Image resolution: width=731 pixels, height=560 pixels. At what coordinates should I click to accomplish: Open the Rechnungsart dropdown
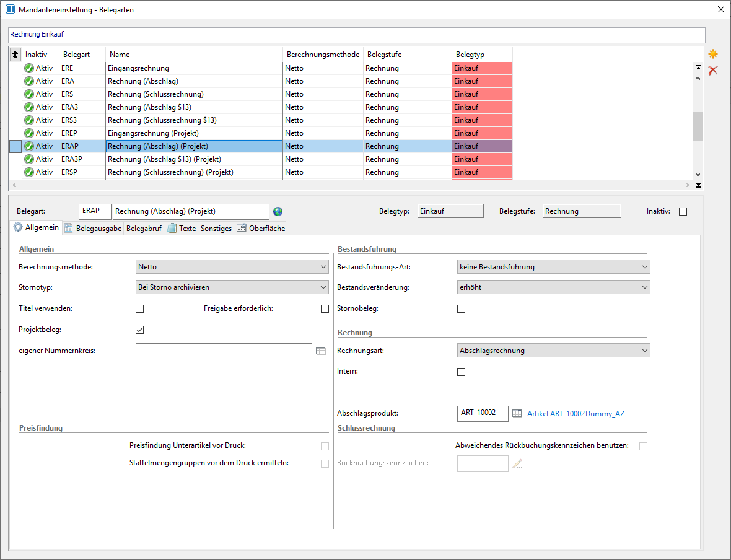click(553, 351)
